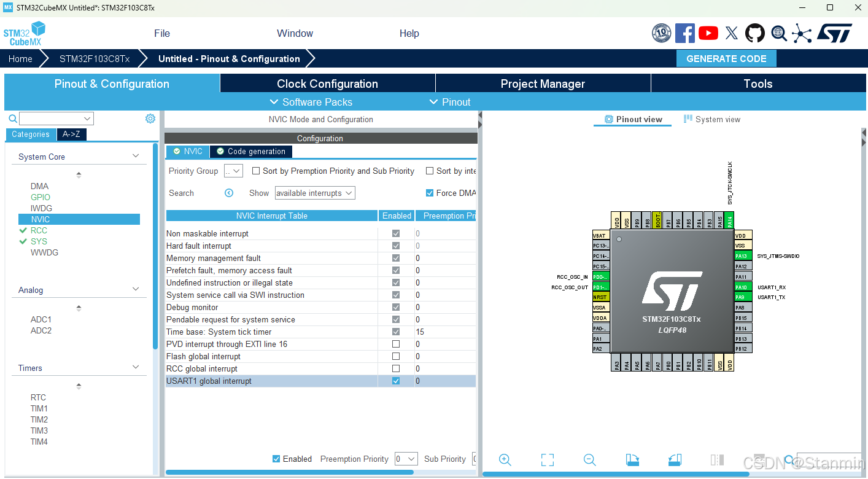
Task: Switch to the Project Manager tab
Action: point(543,84)
